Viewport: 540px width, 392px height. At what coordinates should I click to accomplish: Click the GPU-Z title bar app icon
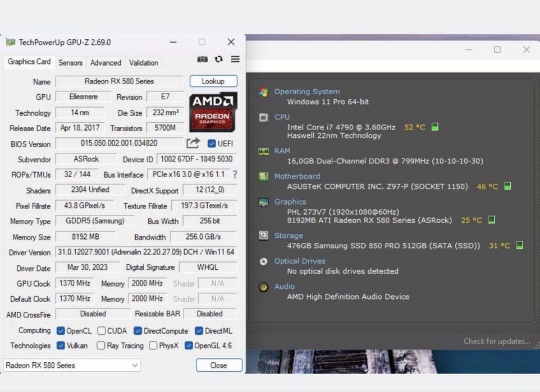tap(11, 42)
